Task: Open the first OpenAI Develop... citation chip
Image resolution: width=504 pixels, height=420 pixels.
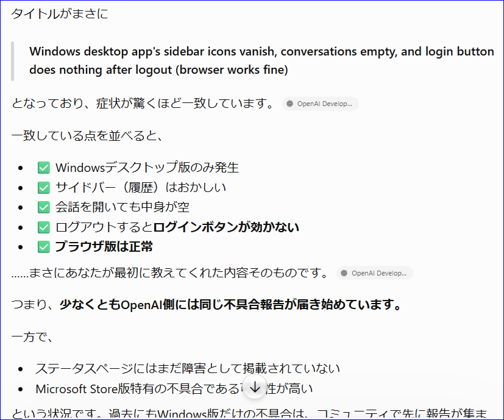Action: pos(321,104)
